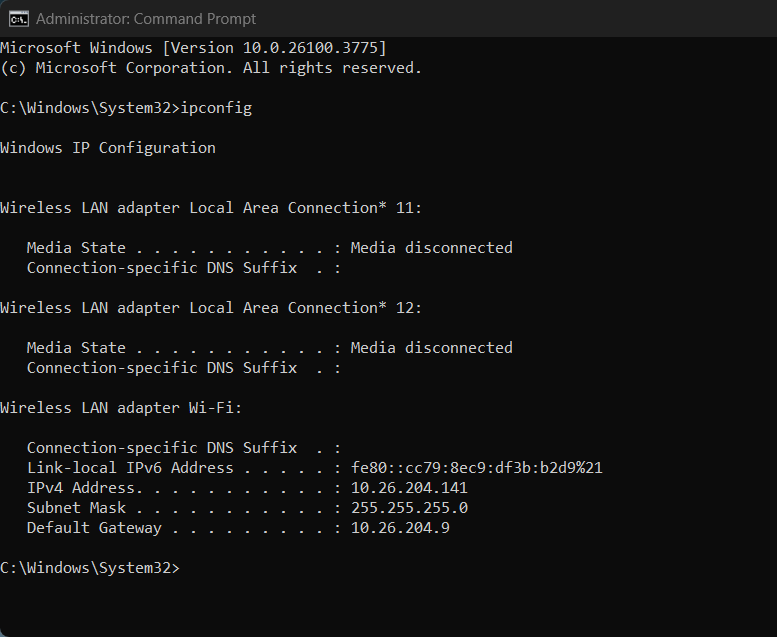The width and height of the screenshot is (777, 637).
Task: Click the Link-local IPv6 address value
Action: point(477,467)
